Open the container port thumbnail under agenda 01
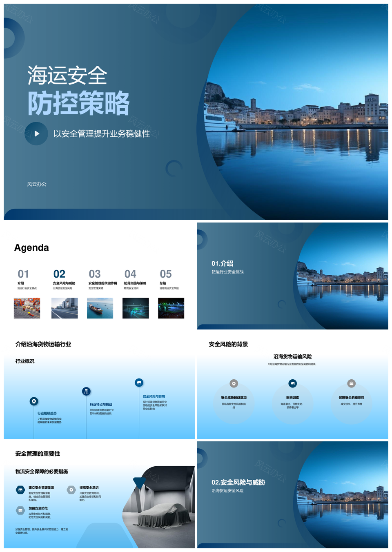 [x=27, y=308]
